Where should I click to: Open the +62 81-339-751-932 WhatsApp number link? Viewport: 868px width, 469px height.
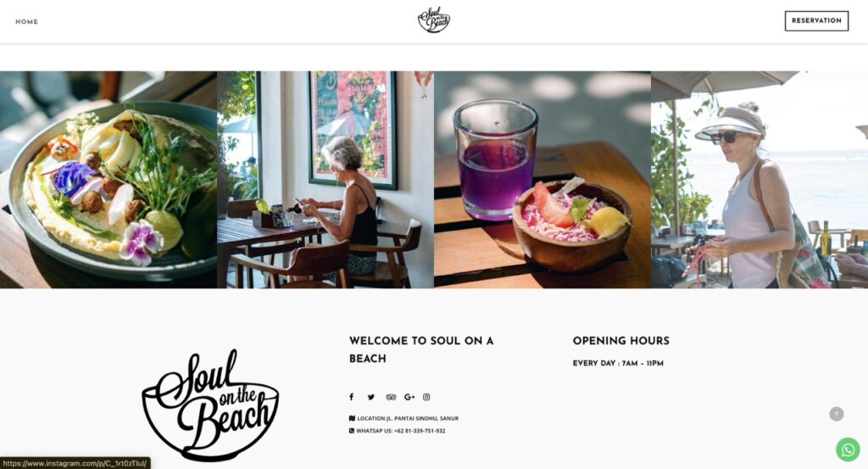pyautogui.click(x=420, y=431)
